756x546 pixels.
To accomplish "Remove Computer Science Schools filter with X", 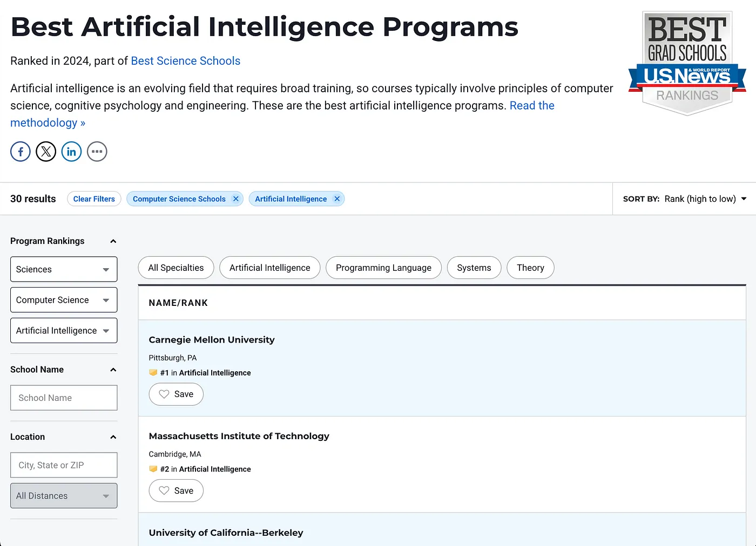I will point(236,199).
